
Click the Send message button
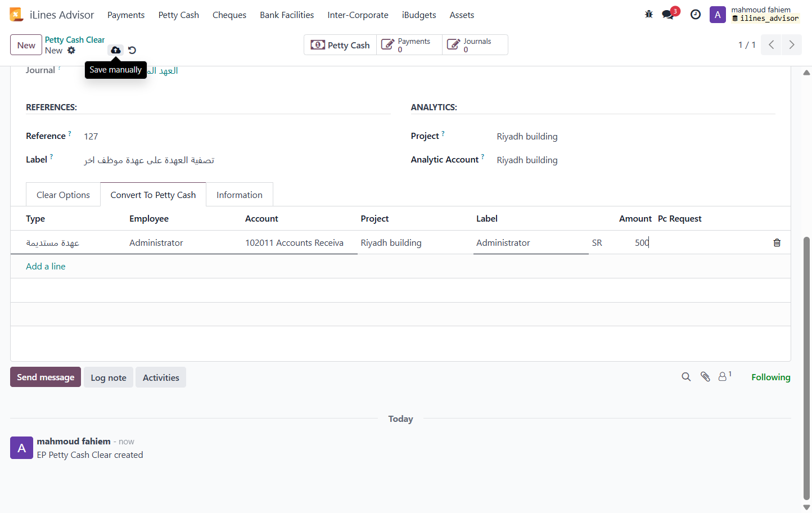(46, 377)
